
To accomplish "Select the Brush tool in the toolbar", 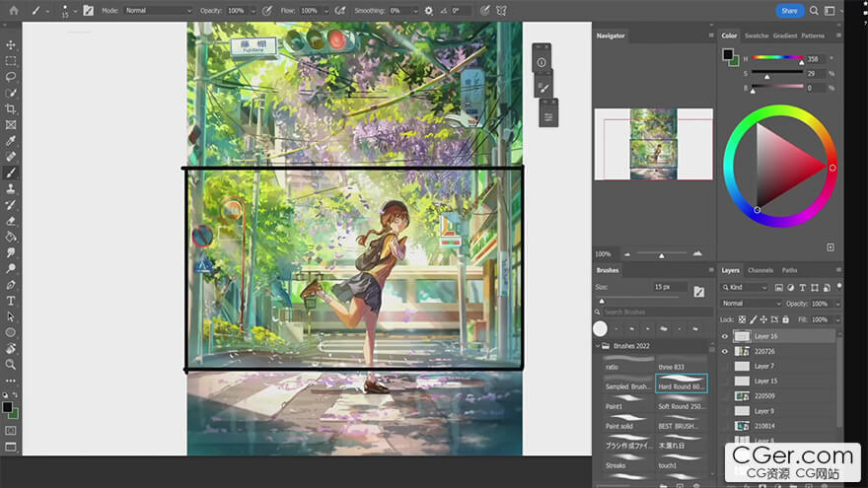I will click(11, 173).
